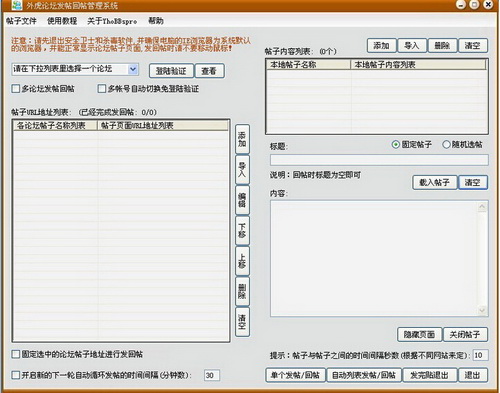Viewport: 500px width, 393px height.
Task: Click the loop interval minutes field showing 30
Action: (x=212, y=375)
